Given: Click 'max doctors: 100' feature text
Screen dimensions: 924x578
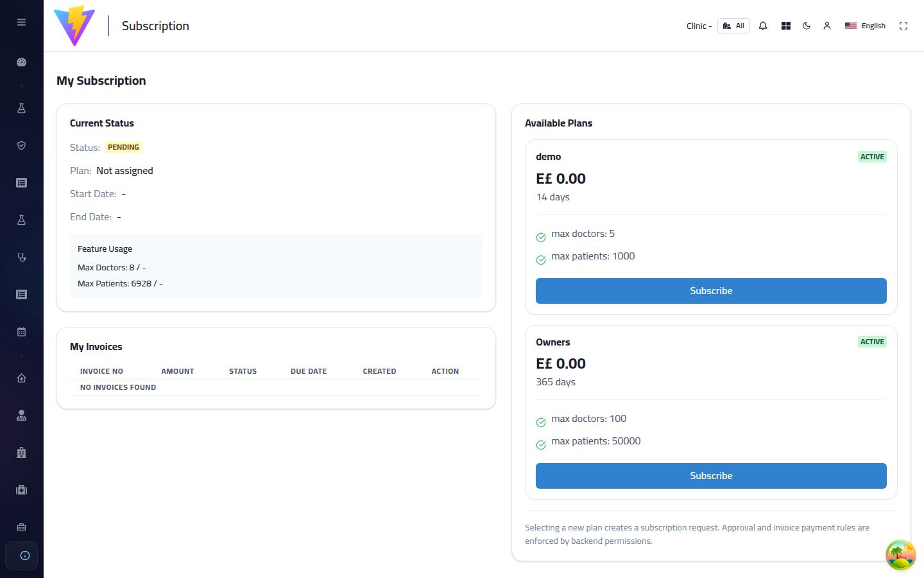Looking at the screenshot, I should (588, 419).
